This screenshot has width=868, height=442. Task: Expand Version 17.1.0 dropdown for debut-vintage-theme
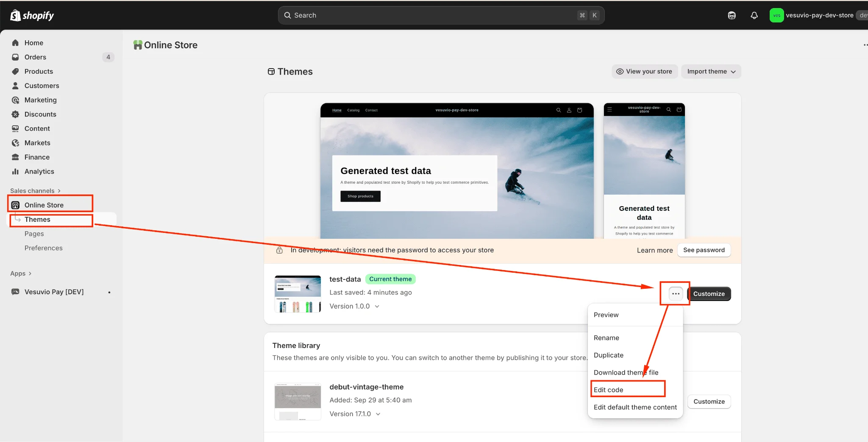tap(378, 414)
